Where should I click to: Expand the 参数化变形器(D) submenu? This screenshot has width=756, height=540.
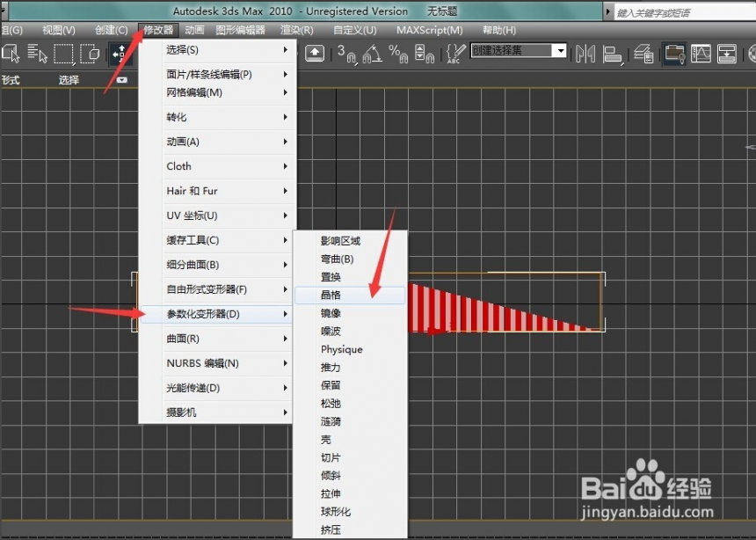[216, 314]
